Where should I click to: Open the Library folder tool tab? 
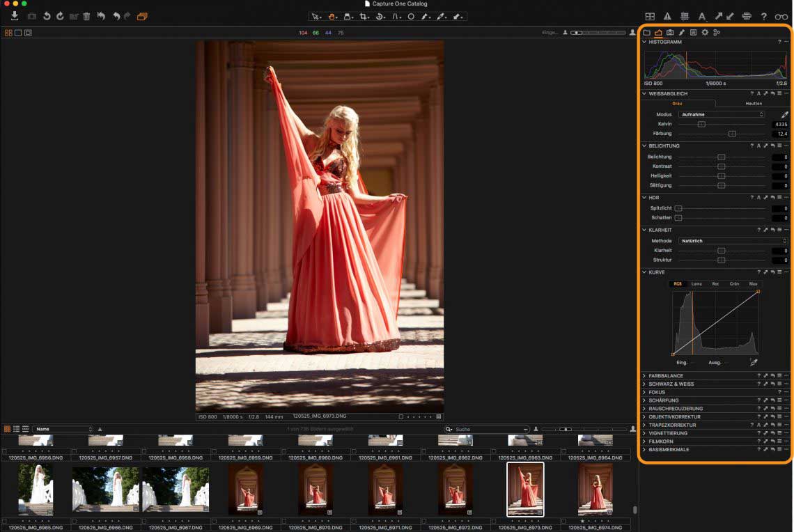tap(646, 32)
